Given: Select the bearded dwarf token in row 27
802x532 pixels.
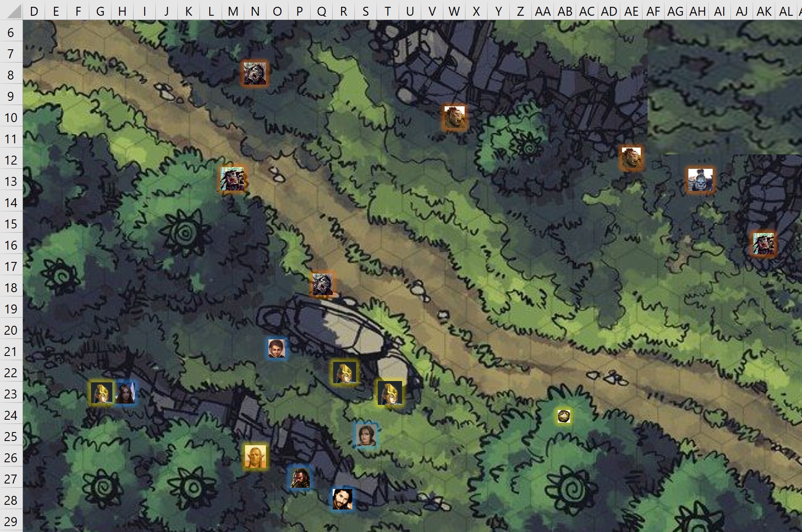Looking at the screenshot, I should coord(300,478).
